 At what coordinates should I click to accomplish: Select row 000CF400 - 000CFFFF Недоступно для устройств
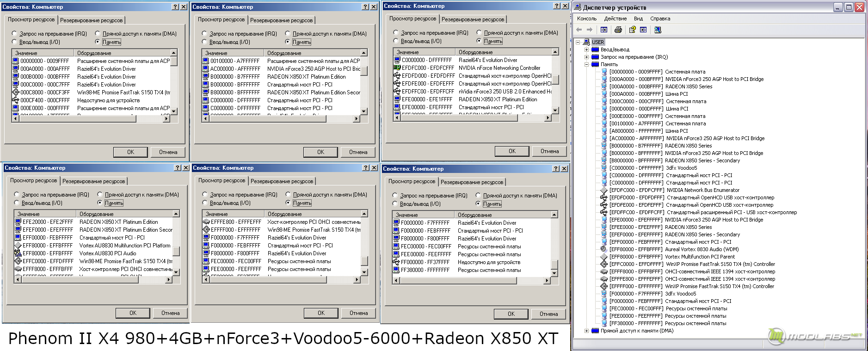click(x=91, y=100)
